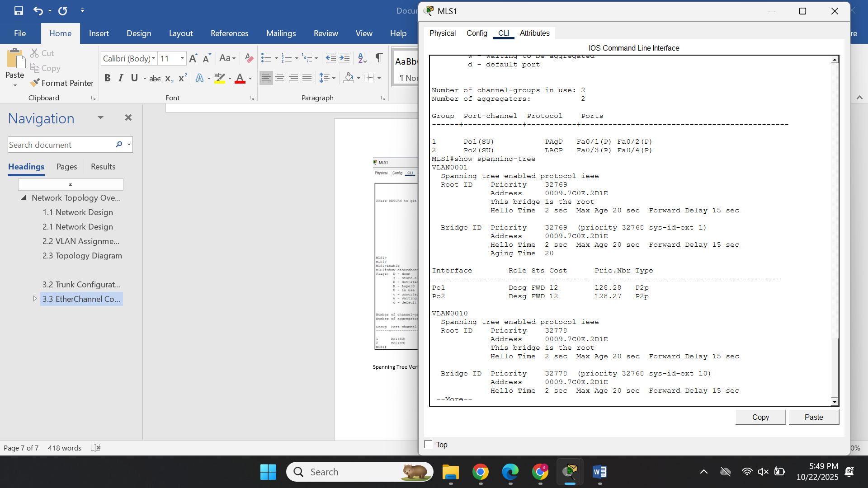Apply center text alignment
The image size is (868, 488).
coord(280,78)
